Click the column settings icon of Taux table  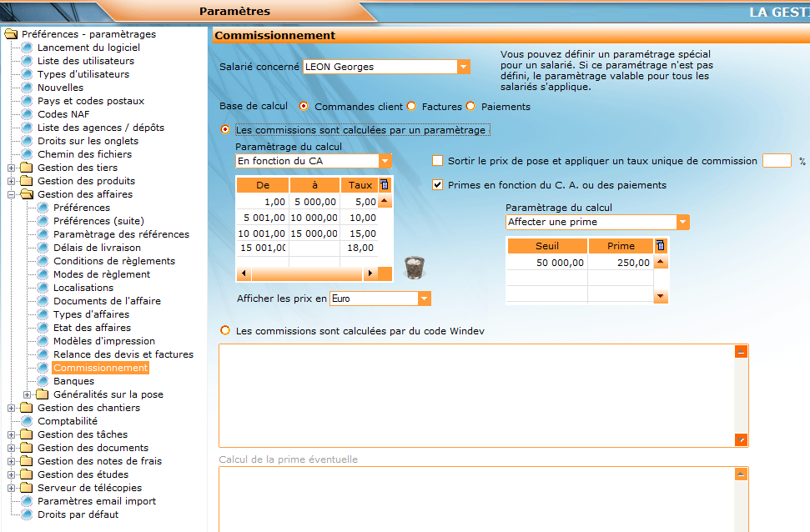tap(385, 185)
